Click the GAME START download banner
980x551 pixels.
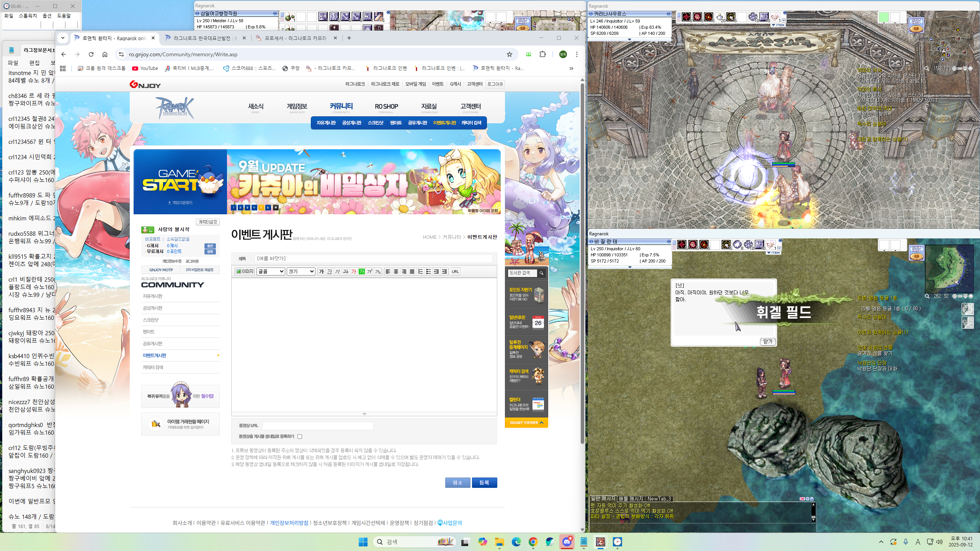click(180, 182)
